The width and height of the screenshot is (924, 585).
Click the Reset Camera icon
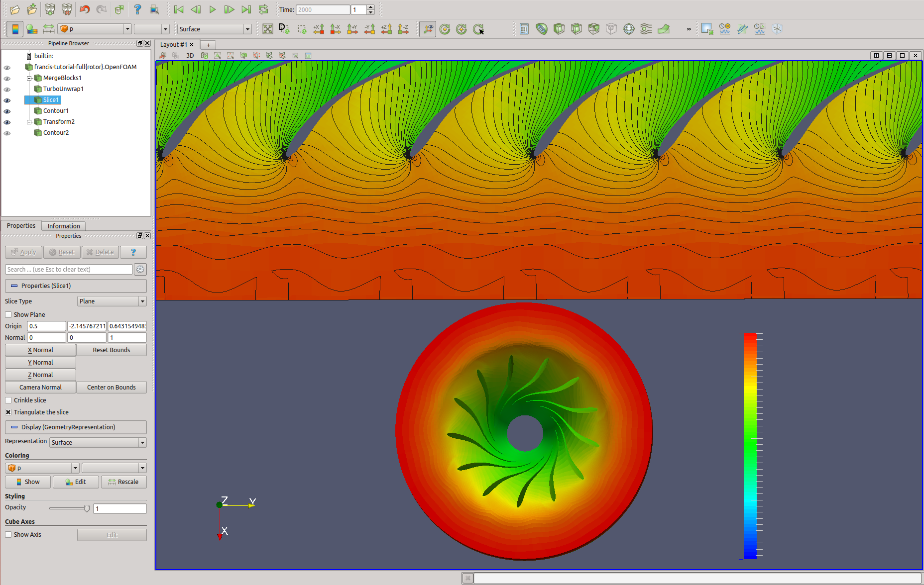267,29
